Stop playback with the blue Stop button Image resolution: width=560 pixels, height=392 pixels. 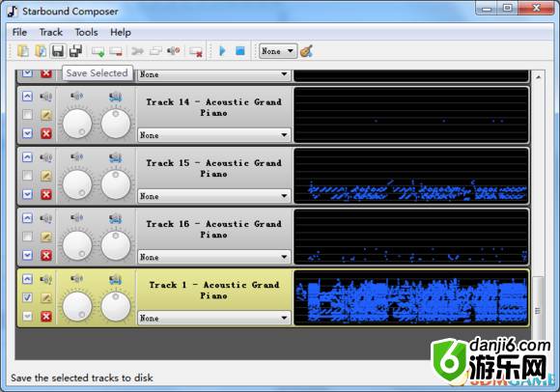coord(240,51)
